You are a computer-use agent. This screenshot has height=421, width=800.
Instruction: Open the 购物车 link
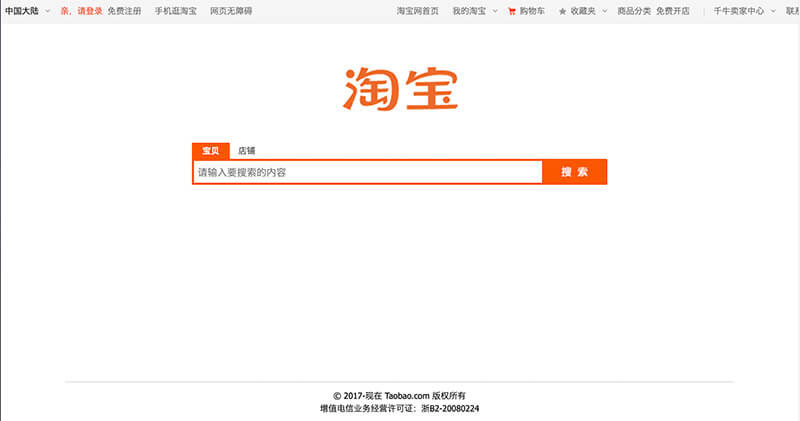[x=532, y=11]
